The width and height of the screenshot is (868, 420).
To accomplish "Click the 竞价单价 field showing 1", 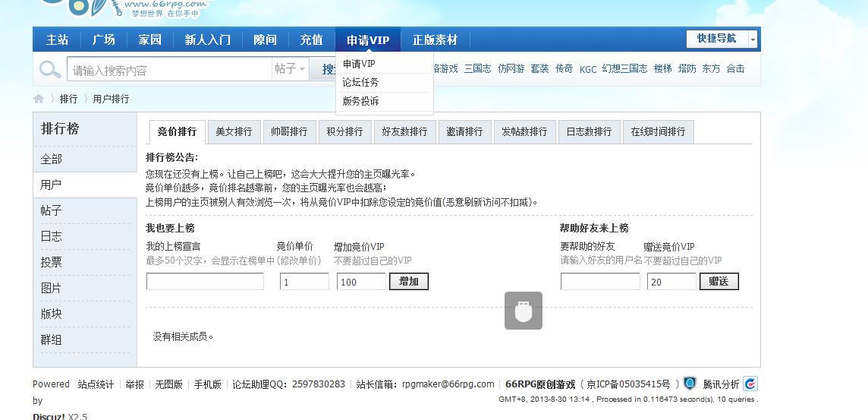I will (304, 282).
